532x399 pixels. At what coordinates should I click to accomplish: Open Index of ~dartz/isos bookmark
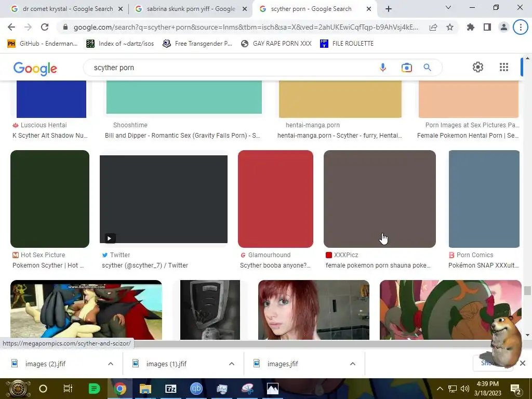tap(120, 44)
